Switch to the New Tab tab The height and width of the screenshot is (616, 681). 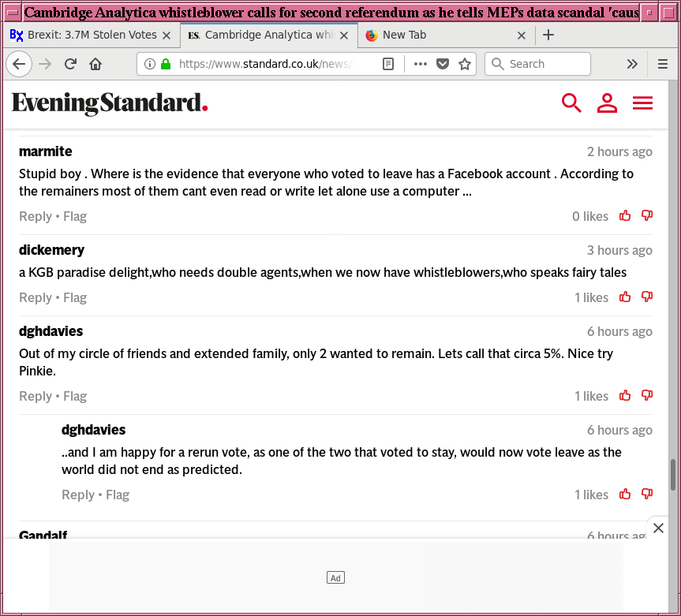tap(447, 35)
